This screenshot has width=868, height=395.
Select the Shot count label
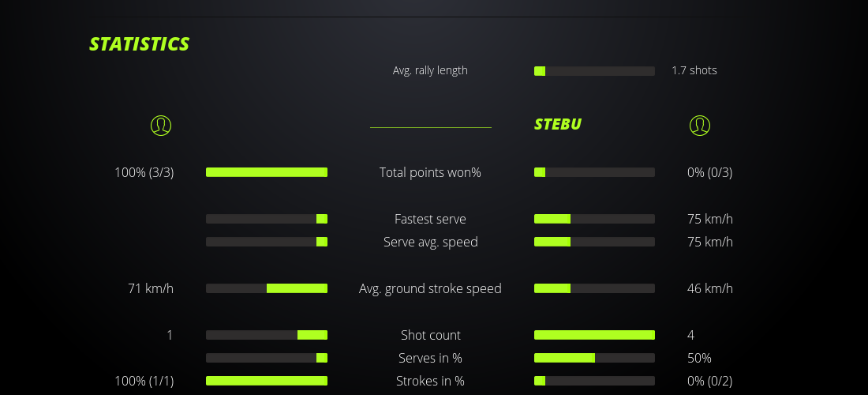(430, 335)
